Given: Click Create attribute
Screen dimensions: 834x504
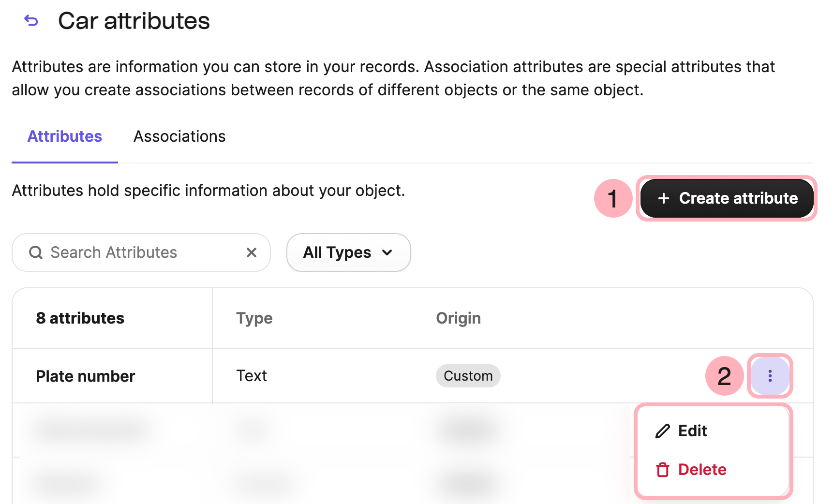Looking at the screenshot, I should 726,198.
